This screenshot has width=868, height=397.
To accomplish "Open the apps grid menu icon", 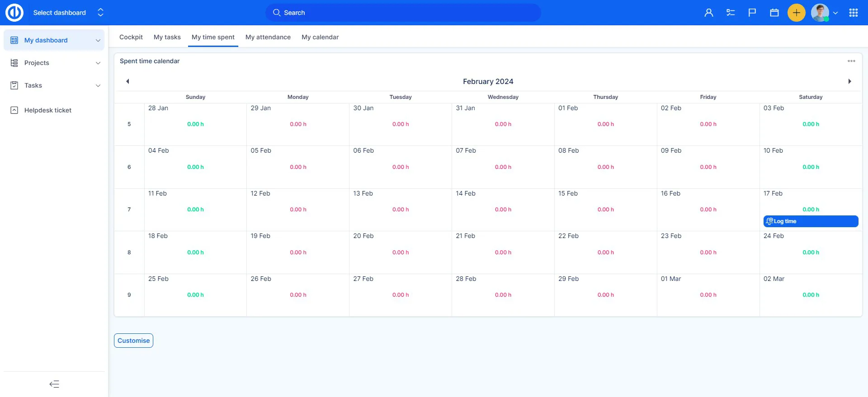I will 853,13.
